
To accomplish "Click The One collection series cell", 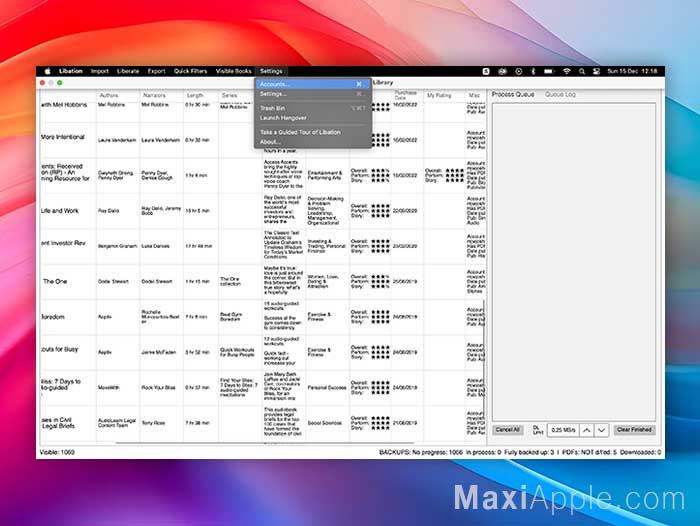I will (x=240, y=281).
